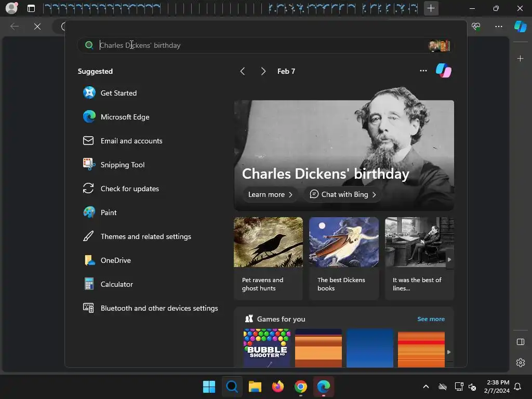Open Bluetooth and other devices settings

(150, 308)
